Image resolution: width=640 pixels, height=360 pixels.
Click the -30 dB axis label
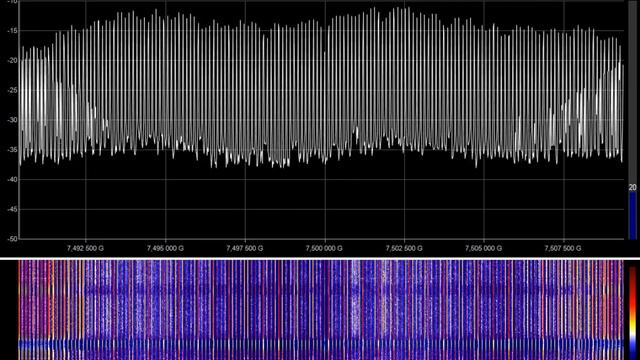pos(13,120)
